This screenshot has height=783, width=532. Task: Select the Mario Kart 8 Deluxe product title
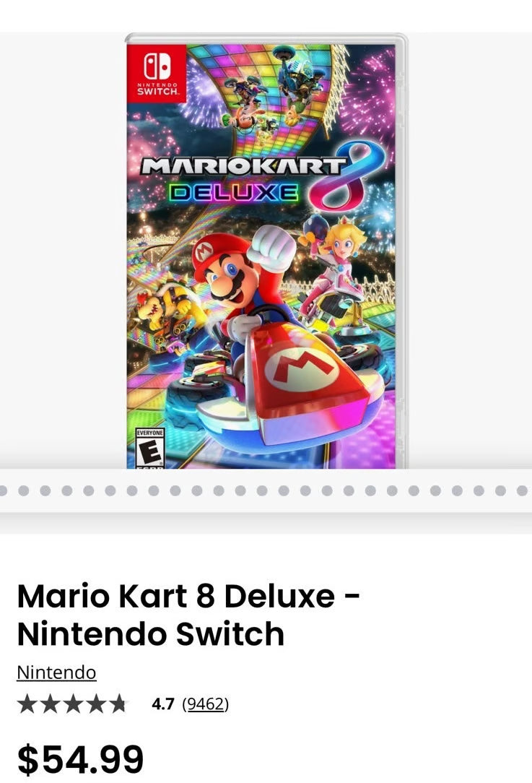click(188, 615)
